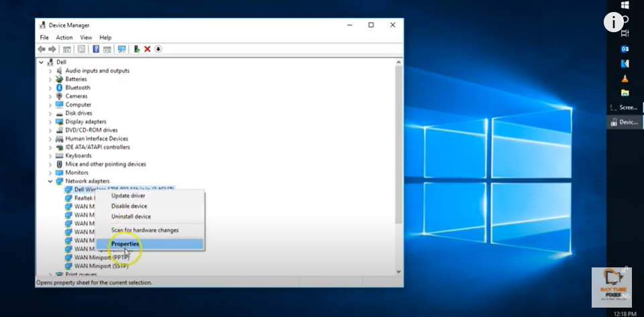This screenshot has height=317, width=644.
Task: Expand the Keyboards category
Action: 50,155
